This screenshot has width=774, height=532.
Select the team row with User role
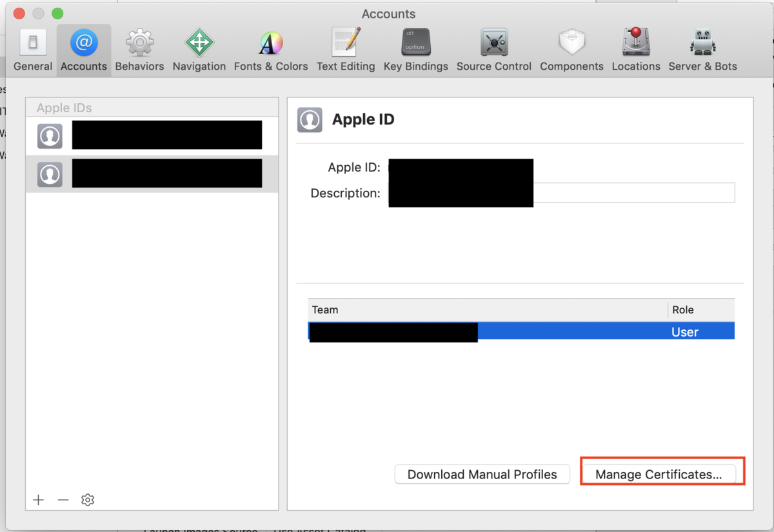pos(521,331)
